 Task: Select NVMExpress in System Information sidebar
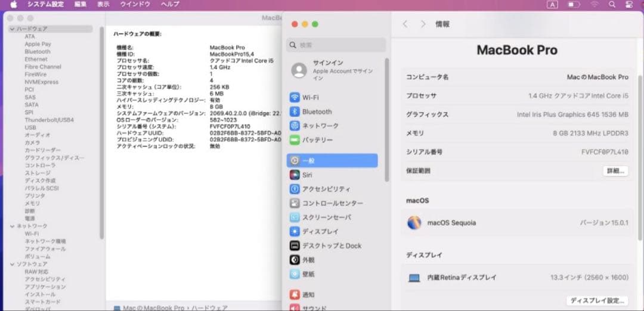click(x=42, y=82)
